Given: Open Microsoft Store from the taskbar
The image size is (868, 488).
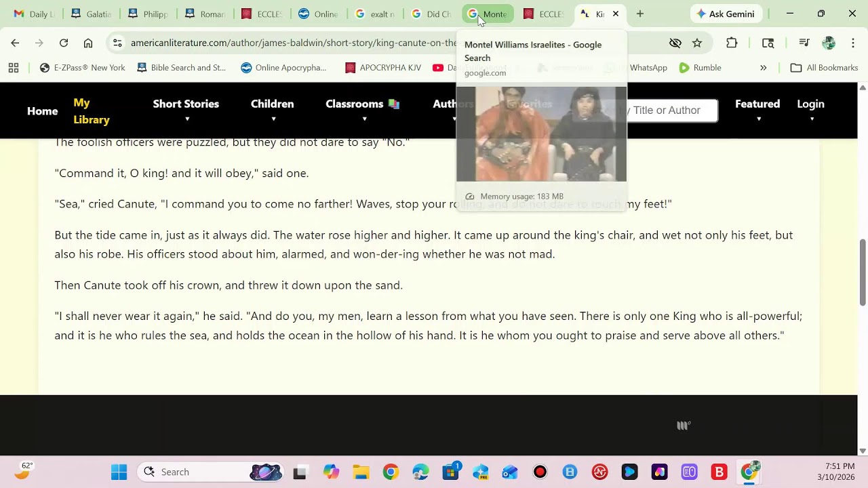Looking at the screenshot, I should (450, 472).
